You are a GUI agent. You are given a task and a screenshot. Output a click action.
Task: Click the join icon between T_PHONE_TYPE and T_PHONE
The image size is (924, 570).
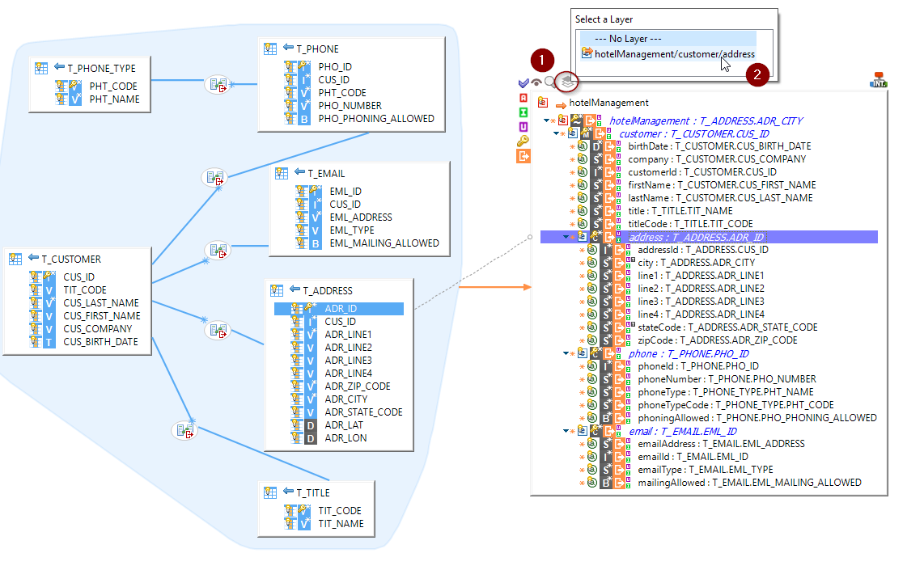point(218,84)
